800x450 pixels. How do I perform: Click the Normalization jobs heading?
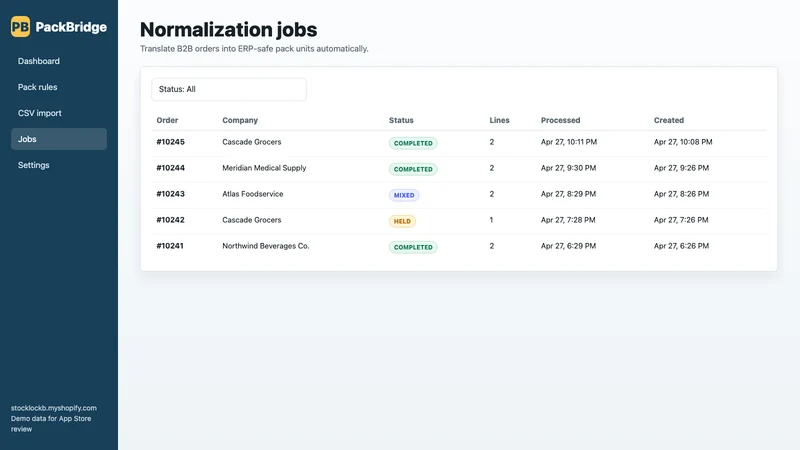[x=229, y=30]
